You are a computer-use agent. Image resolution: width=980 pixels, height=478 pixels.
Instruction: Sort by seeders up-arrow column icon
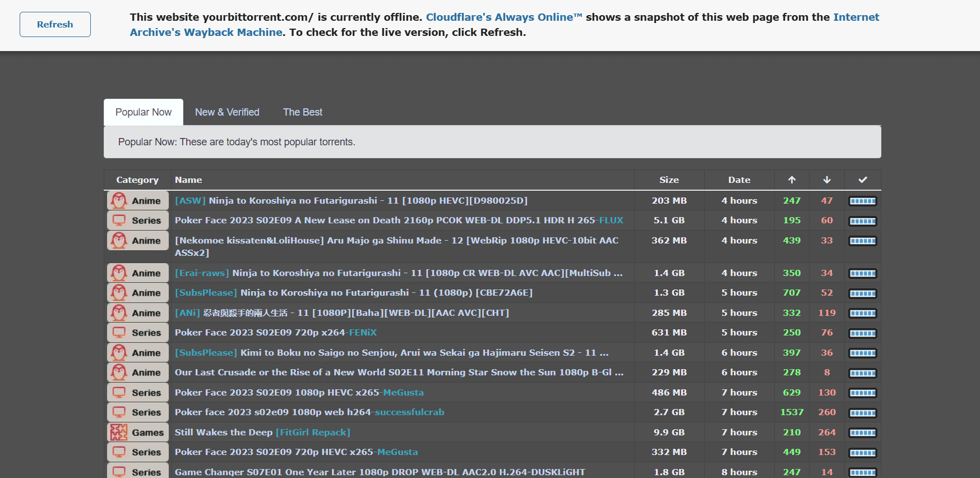point(792,180)
